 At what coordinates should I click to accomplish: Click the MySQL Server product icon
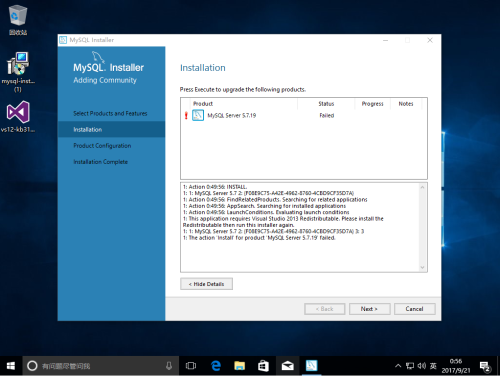pos(198,115)
